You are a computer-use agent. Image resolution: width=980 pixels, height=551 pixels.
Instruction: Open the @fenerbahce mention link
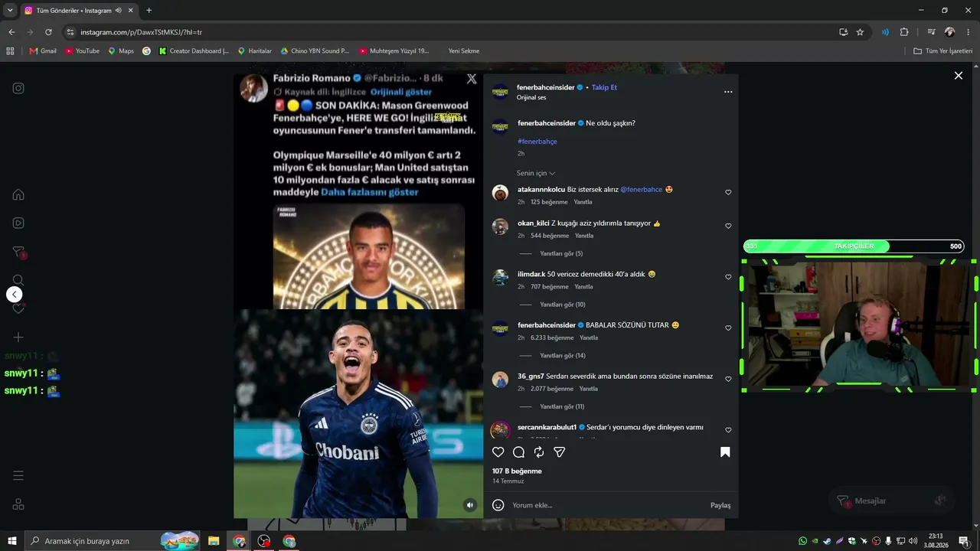tap(642, 190)
